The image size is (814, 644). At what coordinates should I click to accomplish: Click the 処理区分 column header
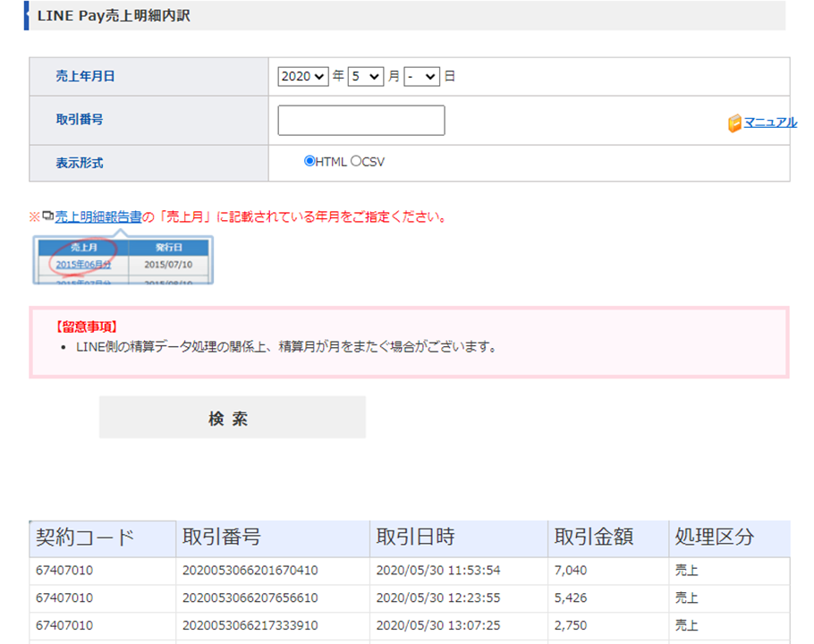pos(729,538)
